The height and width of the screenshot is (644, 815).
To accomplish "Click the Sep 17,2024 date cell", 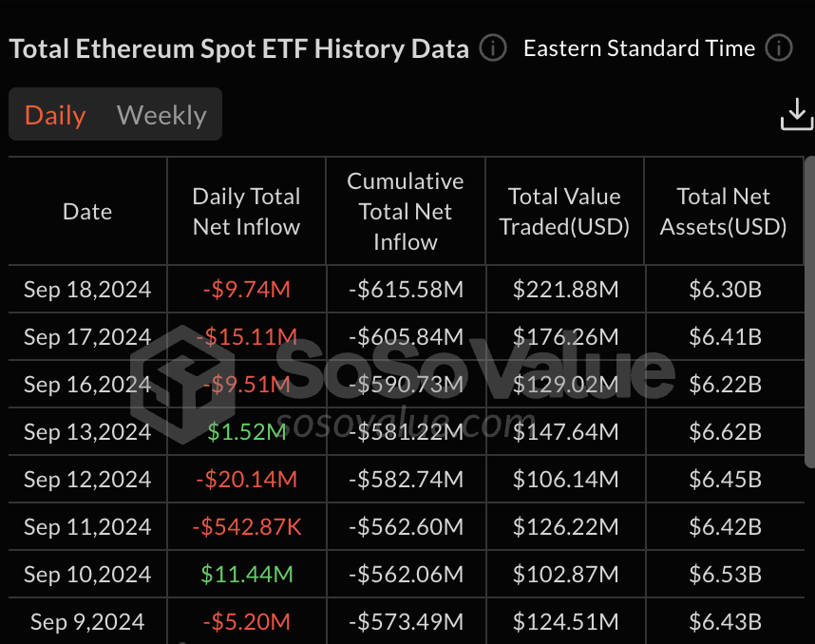I will click(x=87, y=337).
